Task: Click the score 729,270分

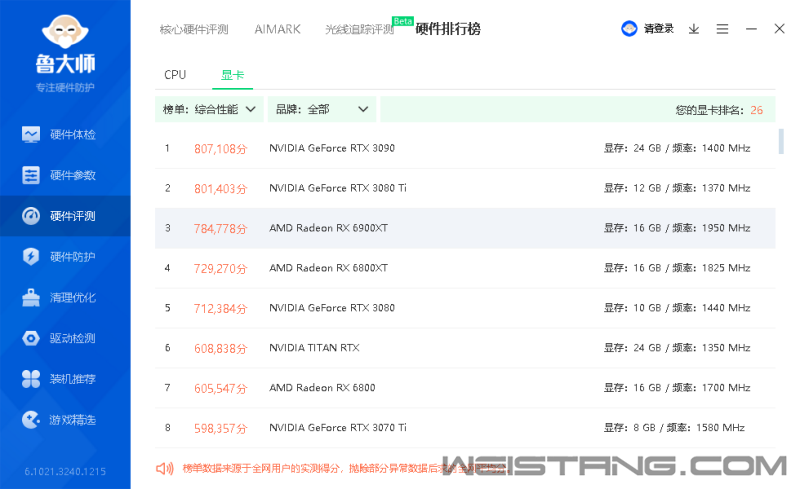Action: [220, 268]
